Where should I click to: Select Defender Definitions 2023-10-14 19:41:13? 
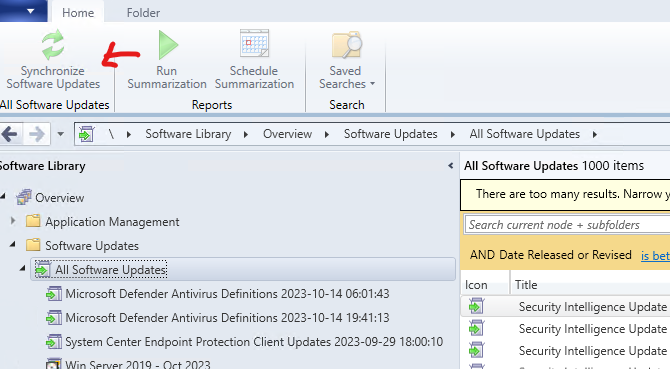tap(227, 318)
